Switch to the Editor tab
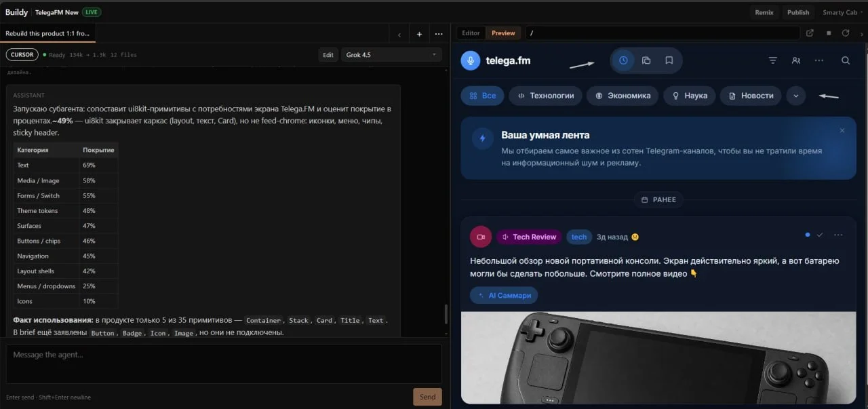 pos(471,33)
